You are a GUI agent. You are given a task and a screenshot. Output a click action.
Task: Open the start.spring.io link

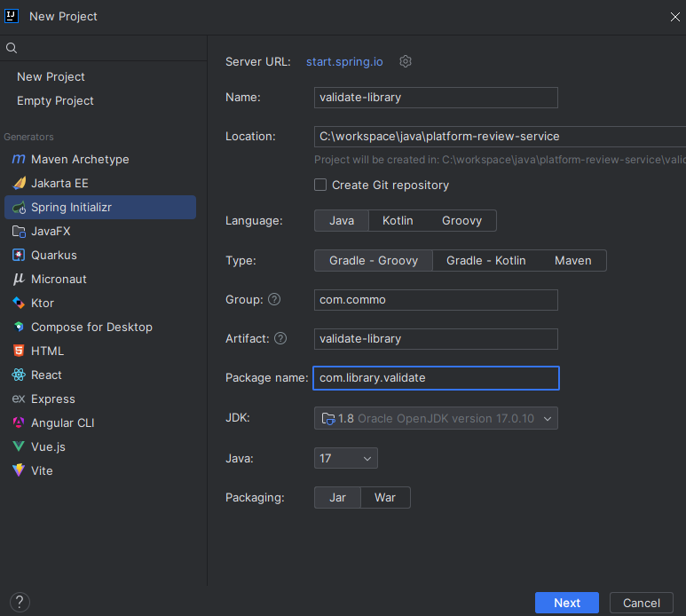(x=344, y=61)
